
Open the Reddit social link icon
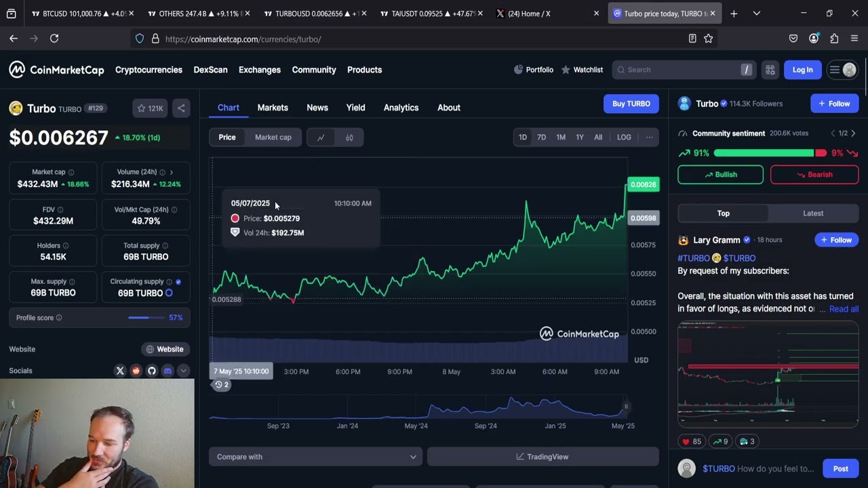[136, 371]
